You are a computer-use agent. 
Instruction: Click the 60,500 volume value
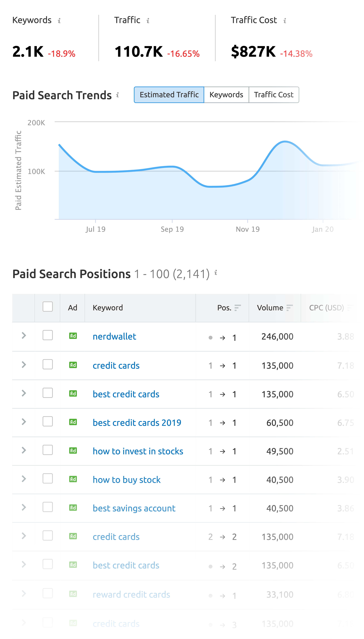click(280, 423)
